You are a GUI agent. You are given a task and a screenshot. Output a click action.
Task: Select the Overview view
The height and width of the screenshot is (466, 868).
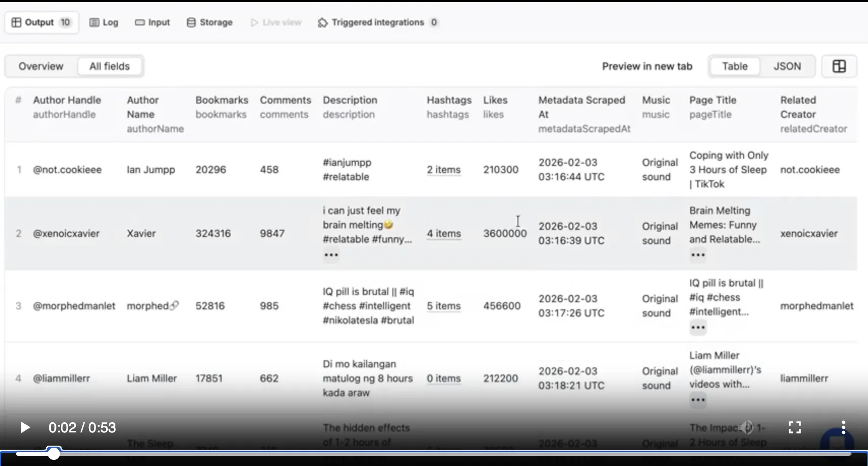pos(41,66)
